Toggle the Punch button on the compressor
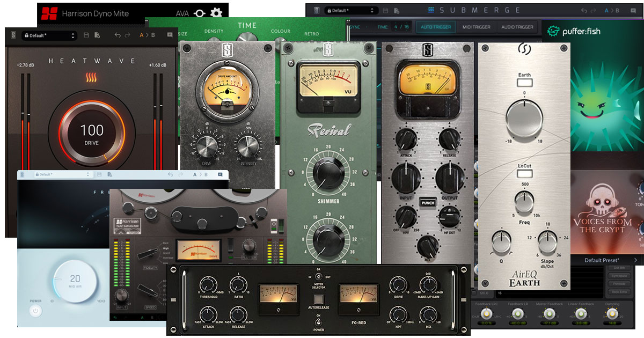The width and height of the screenshot is (644, 338). coord(427,203)
